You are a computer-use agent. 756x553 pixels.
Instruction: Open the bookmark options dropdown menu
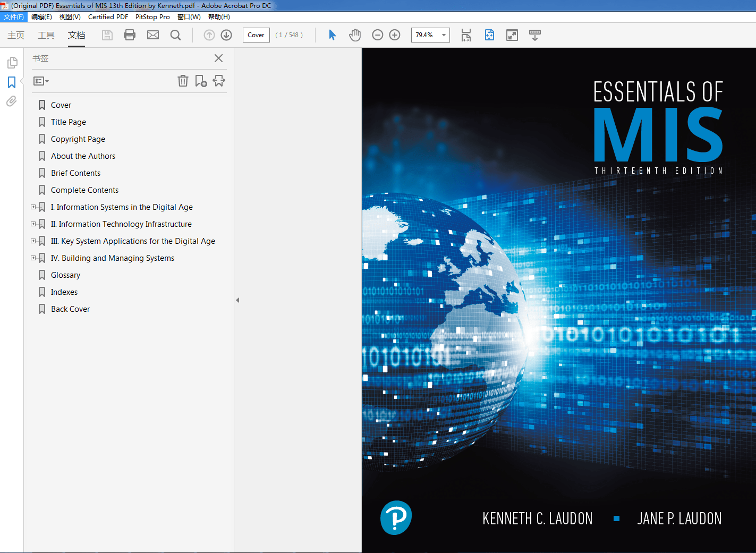click(x=40, y=81)
